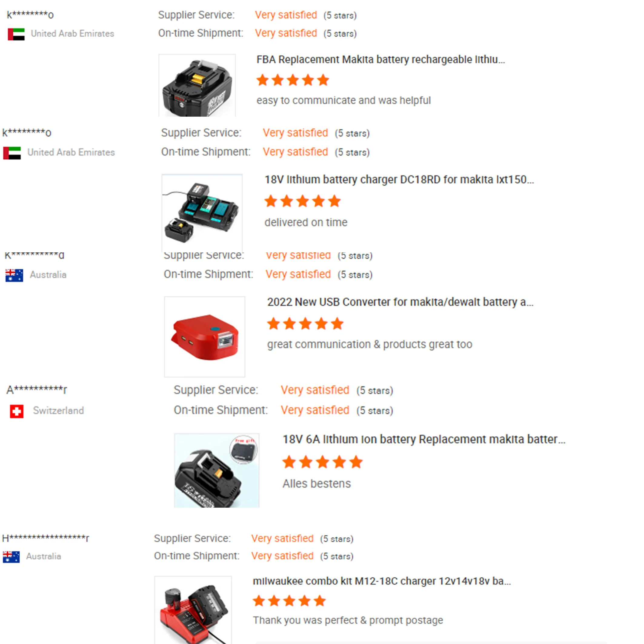Click stars above 'Thank you was perfect'
This screenshot has height=644, width=644.
click(289, 601)
